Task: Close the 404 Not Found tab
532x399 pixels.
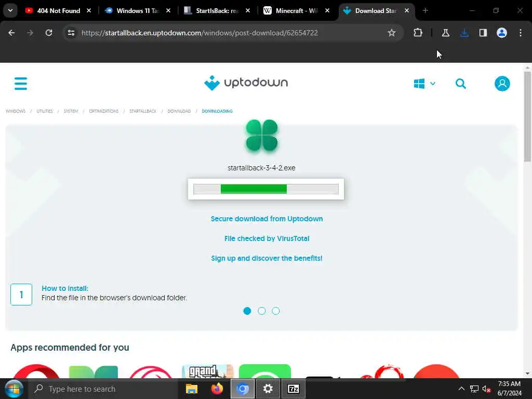Action: point(89,10)
